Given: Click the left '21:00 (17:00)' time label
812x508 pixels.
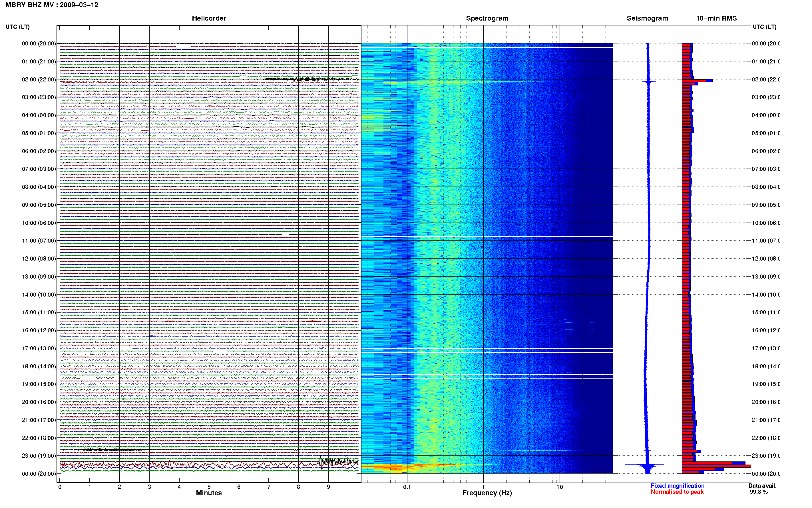Looking at the screenshot, I should 39,420.
